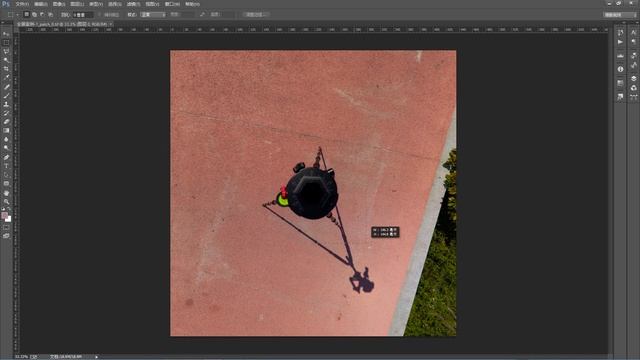Enable Subtract from Selection mode

click(42, 14)
